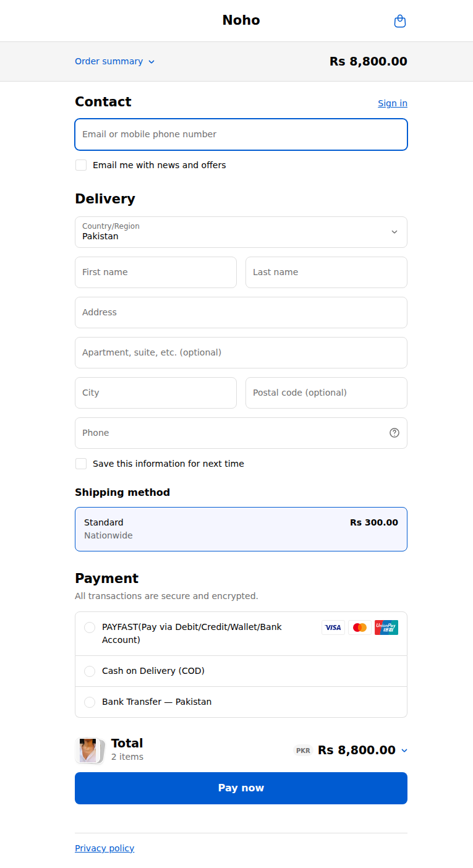The height and width of the screenshot is (868, 473).
Task: Open the Country/Region dropdown
Action: [x=241, y=232]
